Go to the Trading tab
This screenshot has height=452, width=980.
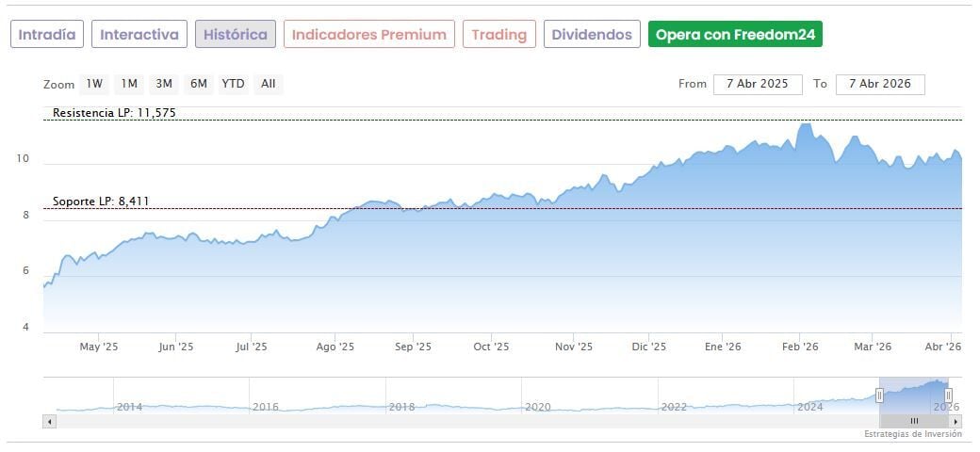coord(499,35)
